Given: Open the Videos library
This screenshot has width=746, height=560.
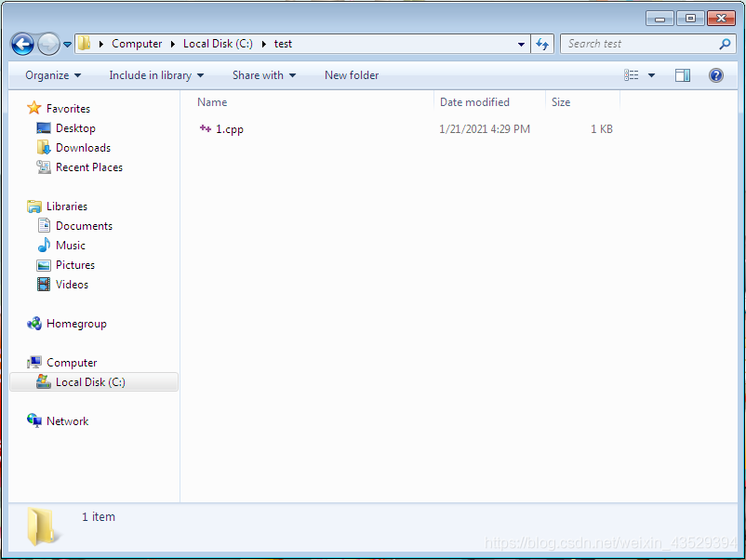Looking at the screenshot, I should tap(72, 284).
